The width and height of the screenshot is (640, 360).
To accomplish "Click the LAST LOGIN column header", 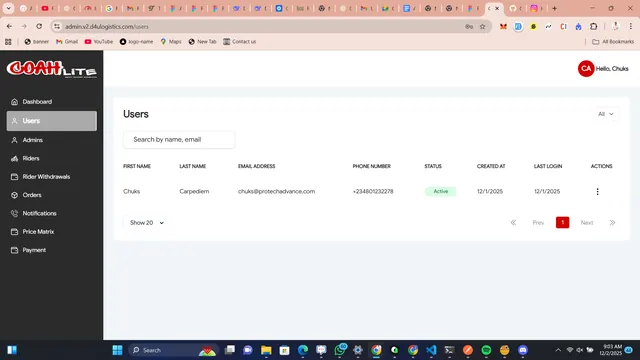I will [548, 166].
